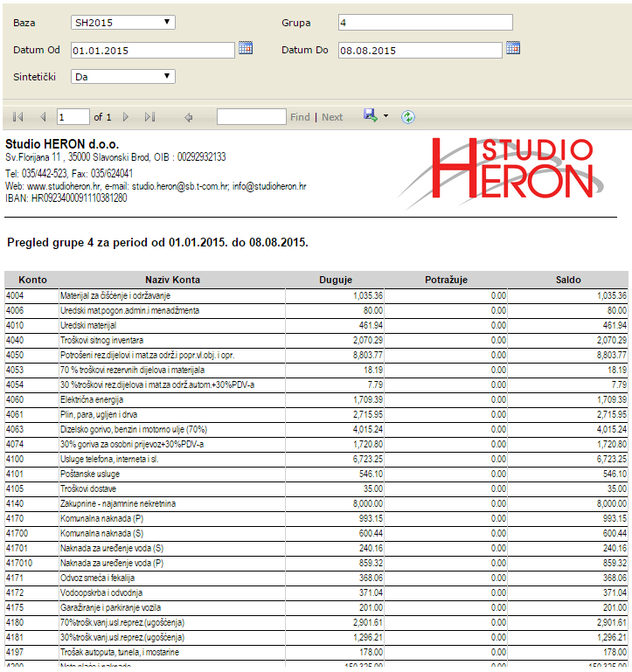Click the current page number box
632x672 pixels.
(x=73, y=117)
